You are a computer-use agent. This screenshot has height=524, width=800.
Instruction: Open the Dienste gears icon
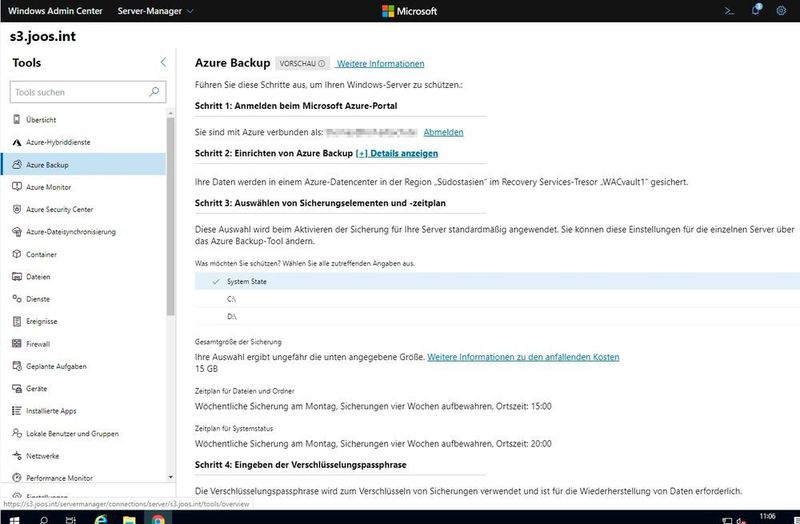click(x=17, y=299)
